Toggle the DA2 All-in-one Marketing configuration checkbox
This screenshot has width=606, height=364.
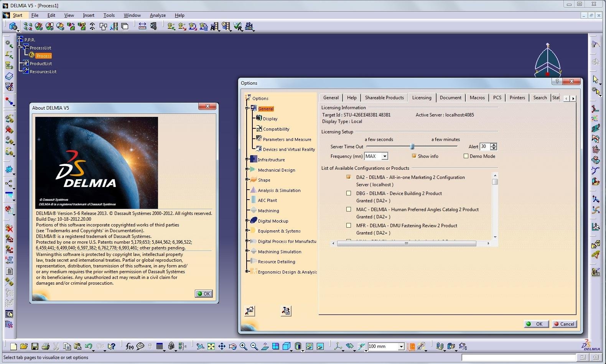[349, 177]
